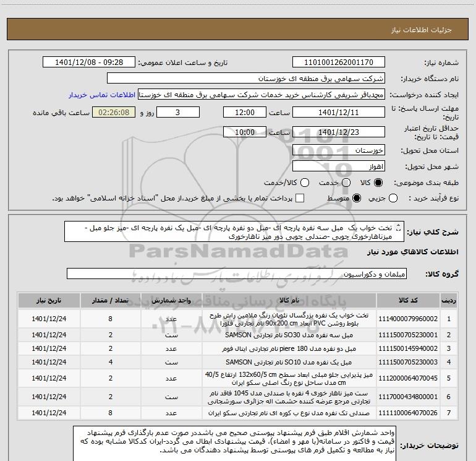This screenshot has width=476, height=461.
Task: Click the description box scroll arrows
Action: coord(399,227)
